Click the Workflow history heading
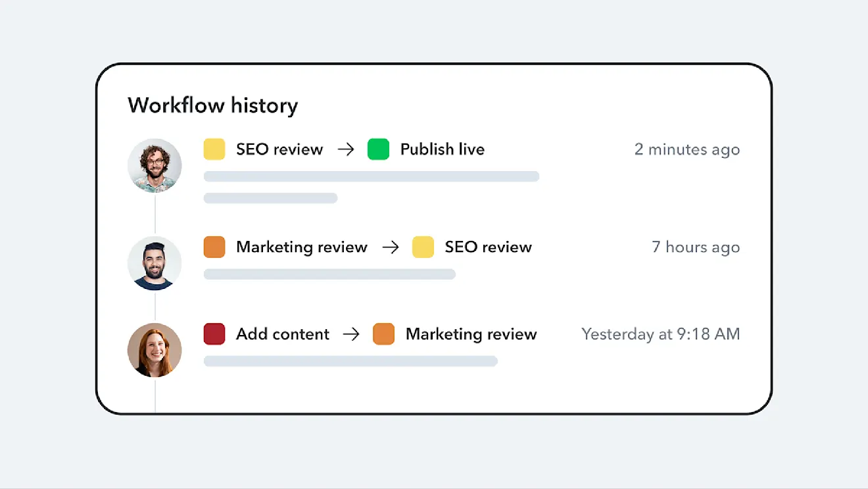 point(212,105)
